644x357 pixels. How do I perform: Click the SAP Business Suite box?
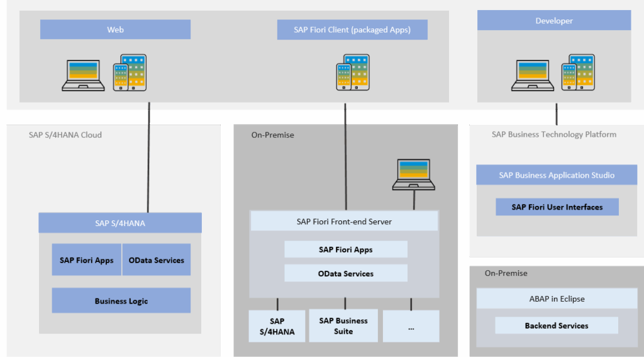coord(343,326)
